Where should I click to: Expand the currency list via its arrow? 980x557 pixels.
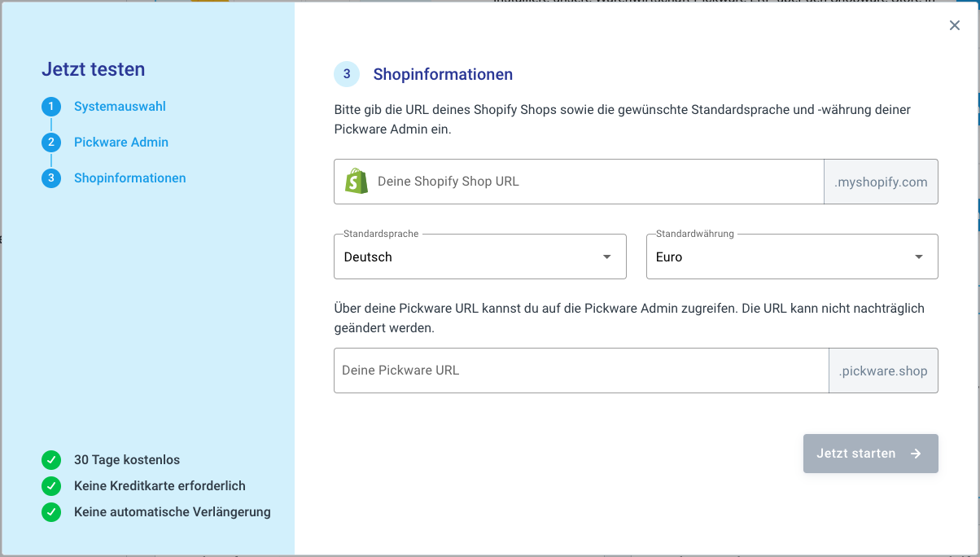(919, 257)
